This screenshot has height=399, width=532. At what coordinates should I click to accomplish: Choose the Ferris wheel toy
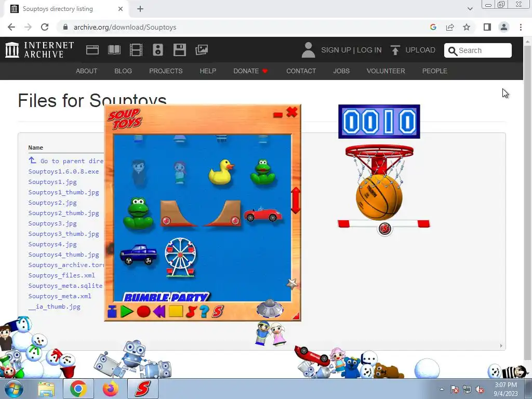click(180, 258)
